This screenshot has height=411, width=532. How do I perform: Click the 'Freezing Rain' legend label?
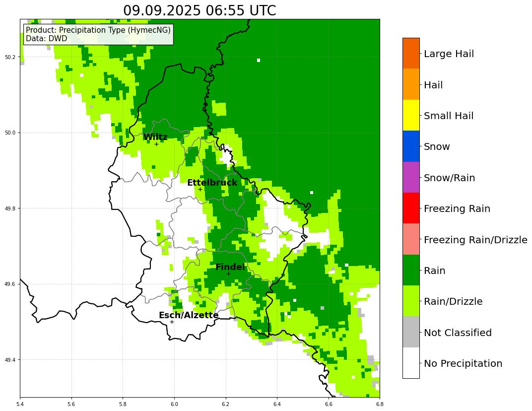(457, 208)
